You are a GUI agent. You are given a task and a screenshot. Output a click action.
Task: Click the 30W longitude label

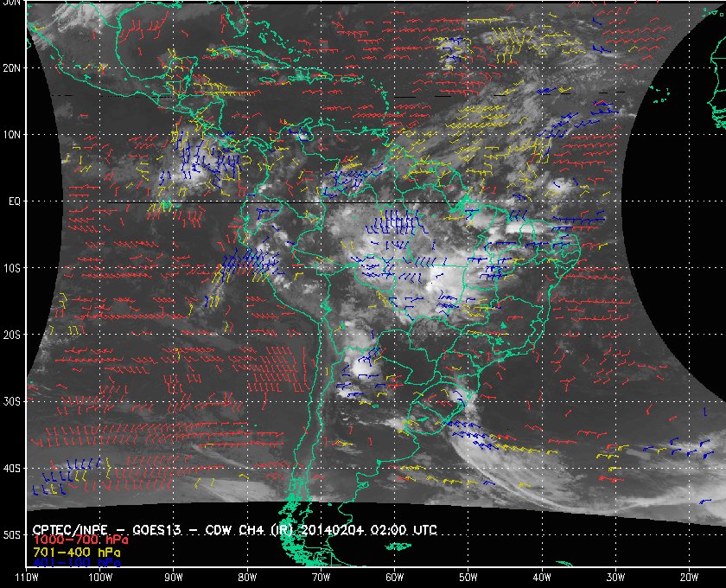pyautogui.click(x=615, y=578)
